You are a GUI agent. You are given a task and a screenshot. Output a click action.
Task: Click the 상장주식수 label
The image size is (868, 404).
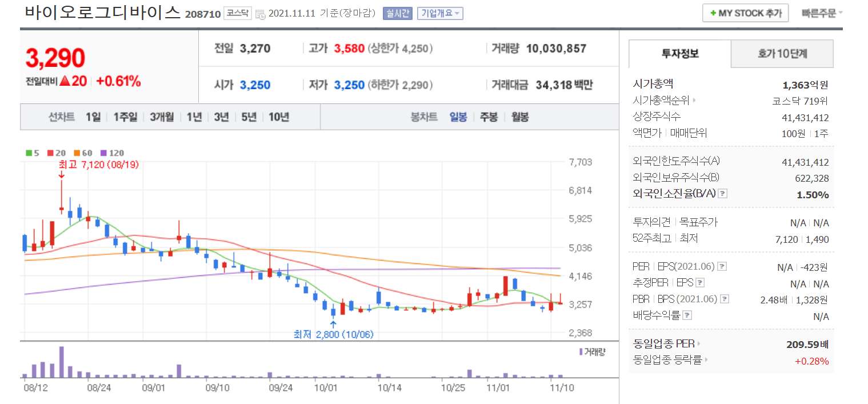click(657, 117)
